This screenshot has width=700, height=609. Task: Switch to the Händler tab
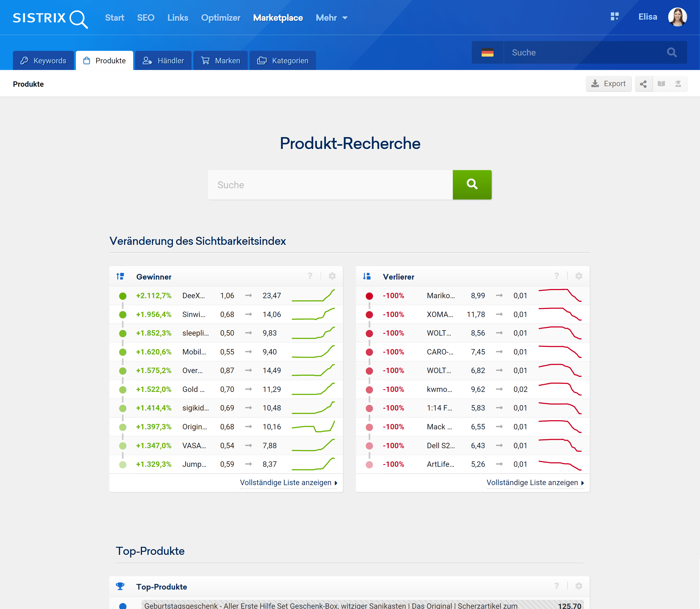[x=163, y=61]
